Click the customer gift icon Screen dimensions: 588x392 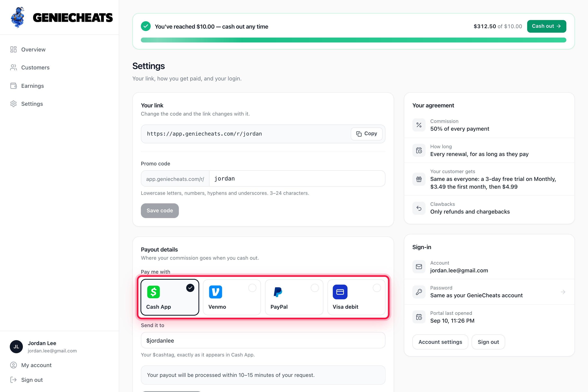pos(419,179)
